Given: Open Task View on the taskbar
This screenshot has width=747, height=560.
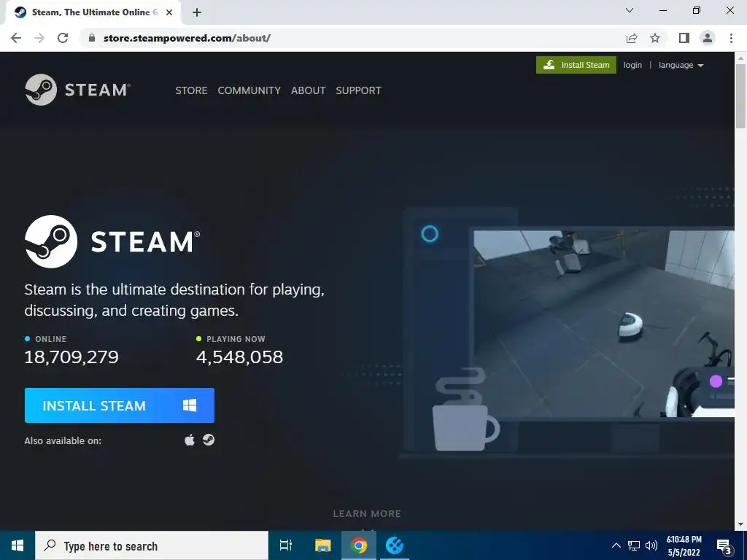Looking at the screenshot, I should tap(286, 545).
